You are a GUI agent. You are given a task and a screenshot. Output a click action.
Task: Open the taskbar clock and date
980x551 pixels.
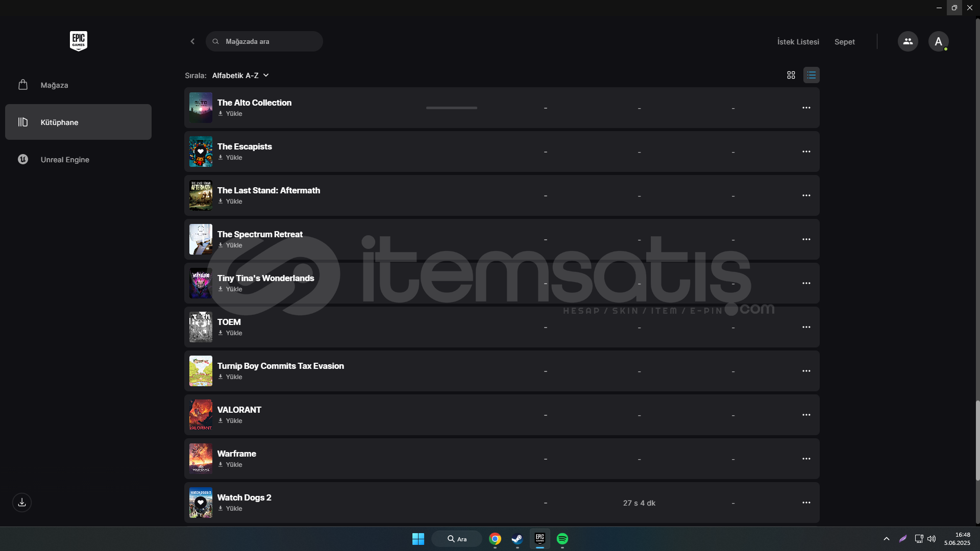(x=957, y=539)
